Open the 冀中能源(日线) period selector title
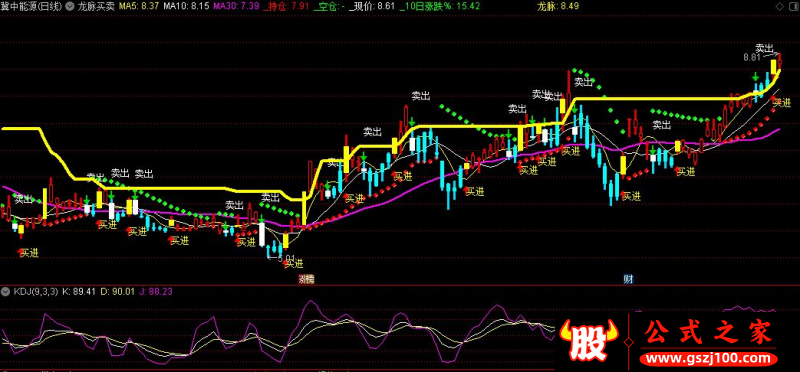The height and width of the screenshot is (372, 800). pyautogui.click(x=32, y=6)
